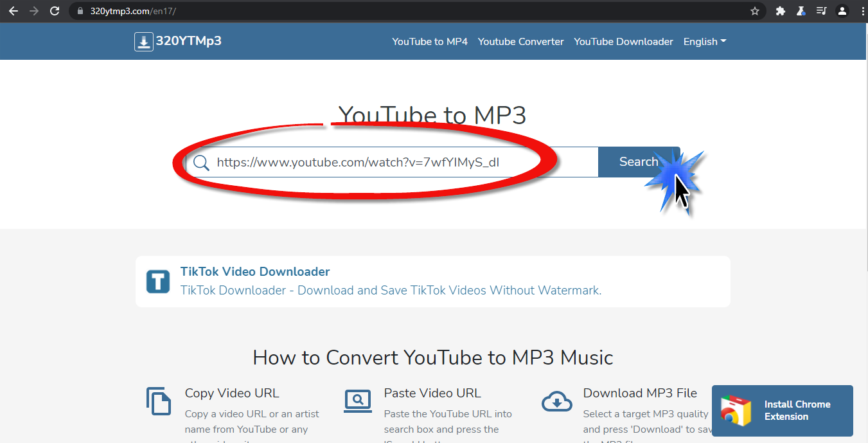Click the Download MP3 File step title

pyautogui.click(x=640, y=393)
